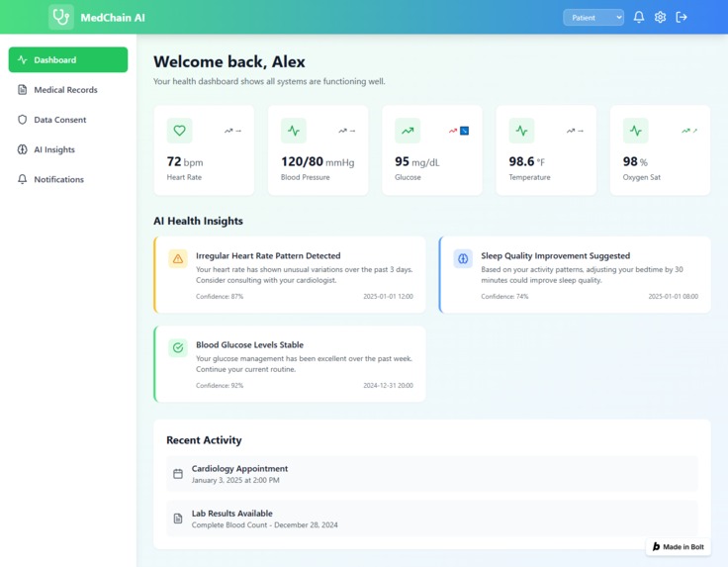Viewport: 728px width, 567px height.
Task: Click the MedChain AI title text
Action: coord(113,18)
